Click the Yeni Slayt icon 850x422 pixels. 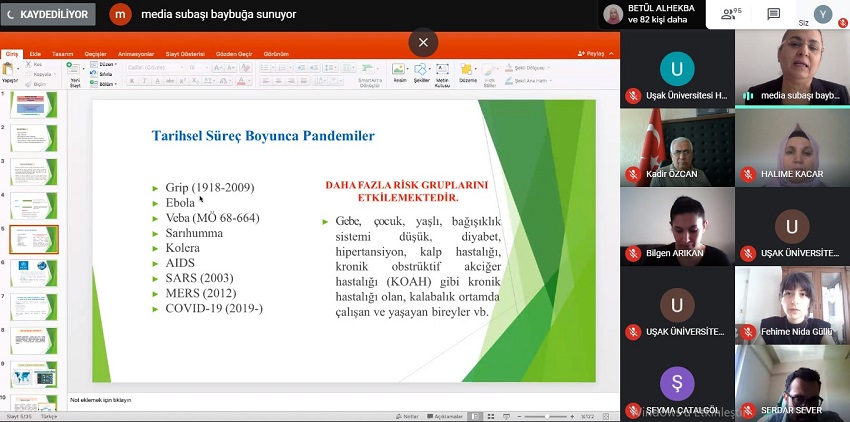pos(73,73)
